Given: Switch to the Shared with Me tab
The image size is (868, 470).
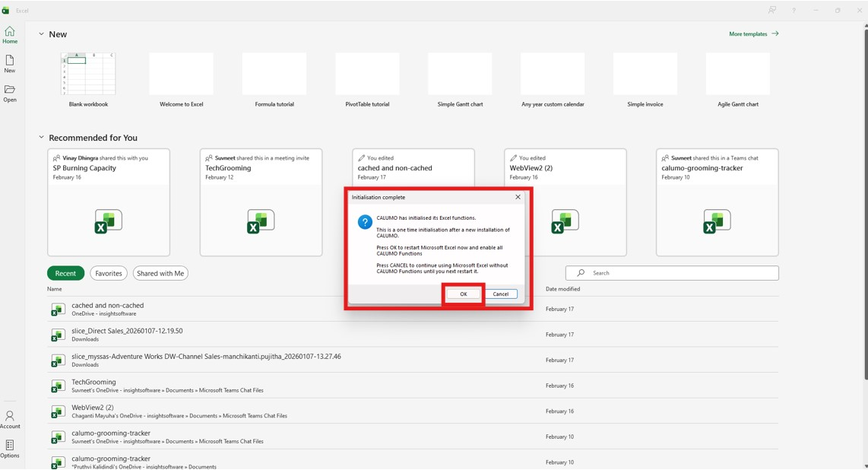Looking at the screenshot, I should (160, 273).
